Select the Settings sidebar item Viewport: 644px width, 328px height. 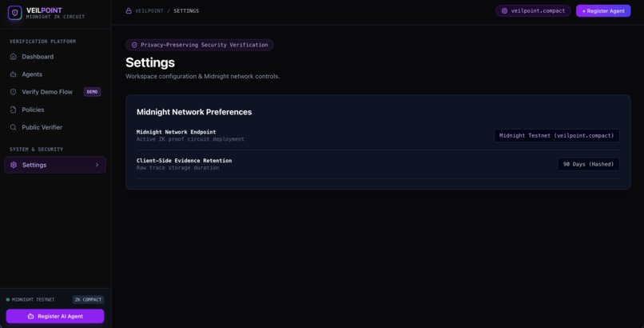pos(55,165)
